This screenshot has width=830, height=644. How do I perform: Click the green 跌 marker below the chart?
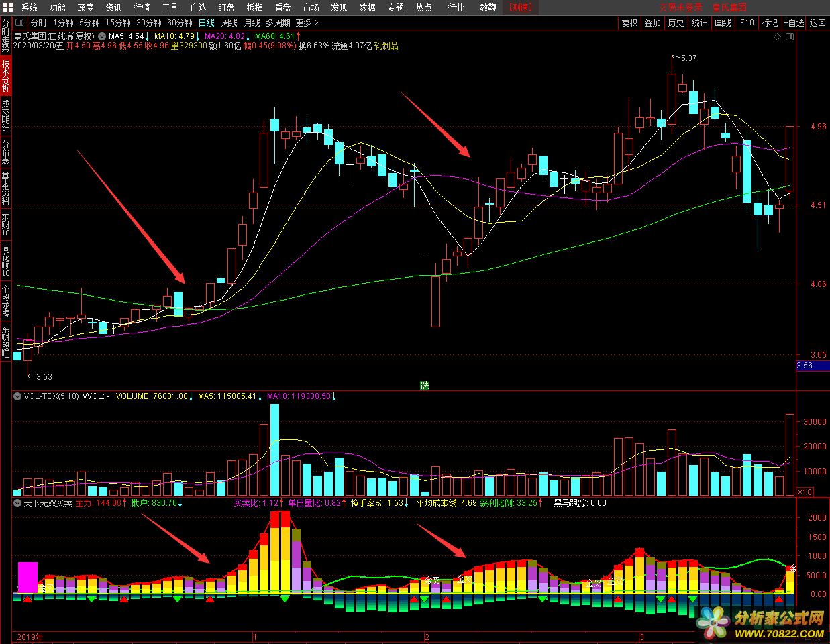point(424,385)
